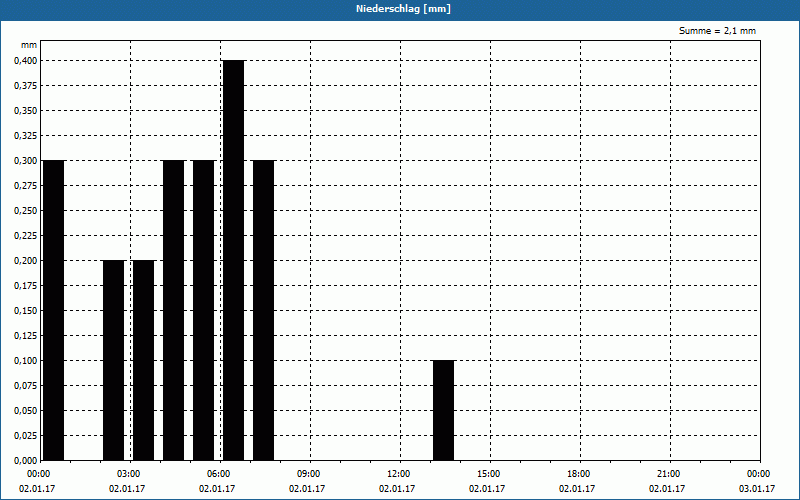
Task: Click the 0,000 y-axis label
Action: 26,461
